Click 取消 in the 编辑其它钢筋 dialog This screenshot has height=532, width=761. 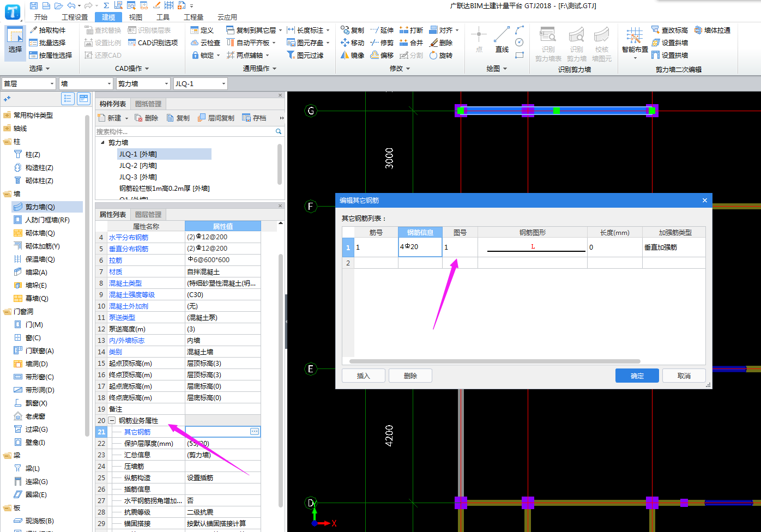[x=684, y=376]
